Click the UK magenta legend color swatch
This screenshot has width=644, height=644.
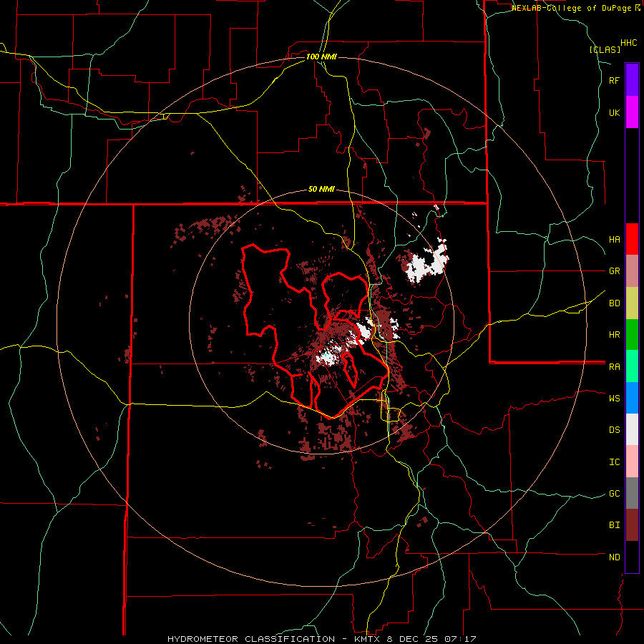point(632,112)
